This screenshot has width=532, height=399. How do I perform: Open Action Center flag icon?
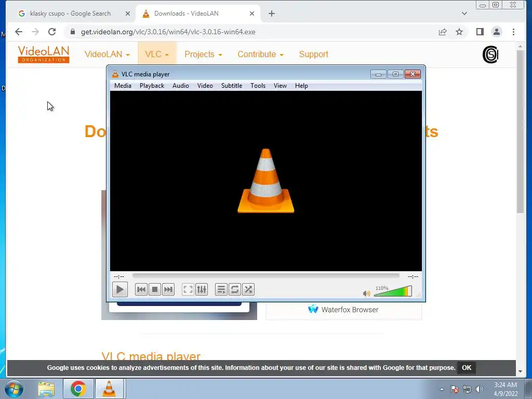coord(454,389)
